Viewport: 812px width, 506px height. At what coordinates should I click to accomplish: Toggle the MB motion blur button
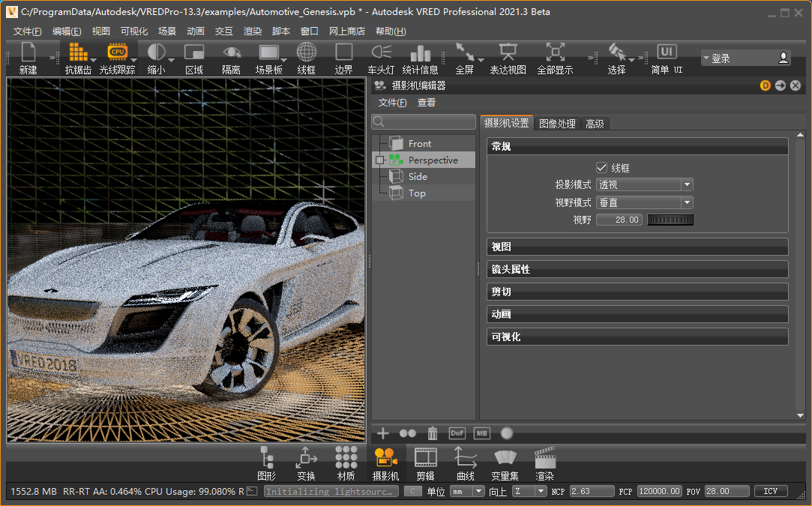tap(481, 433)
